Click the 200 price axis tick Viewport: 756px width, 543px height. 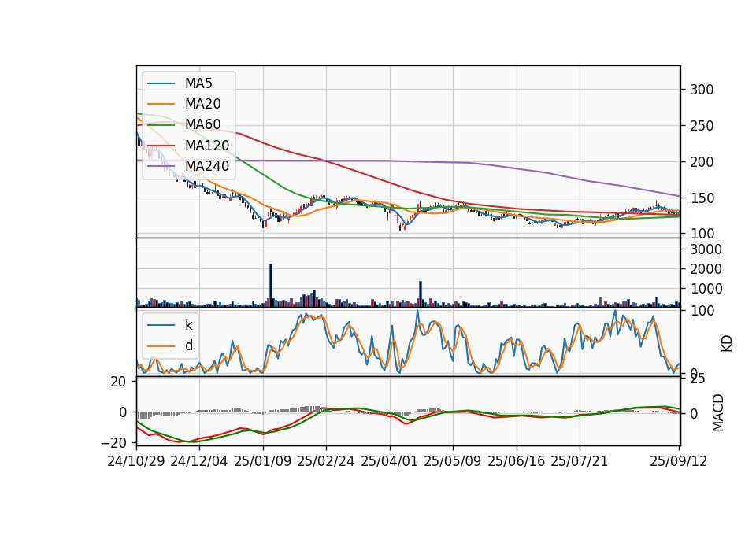pos(702,162)
